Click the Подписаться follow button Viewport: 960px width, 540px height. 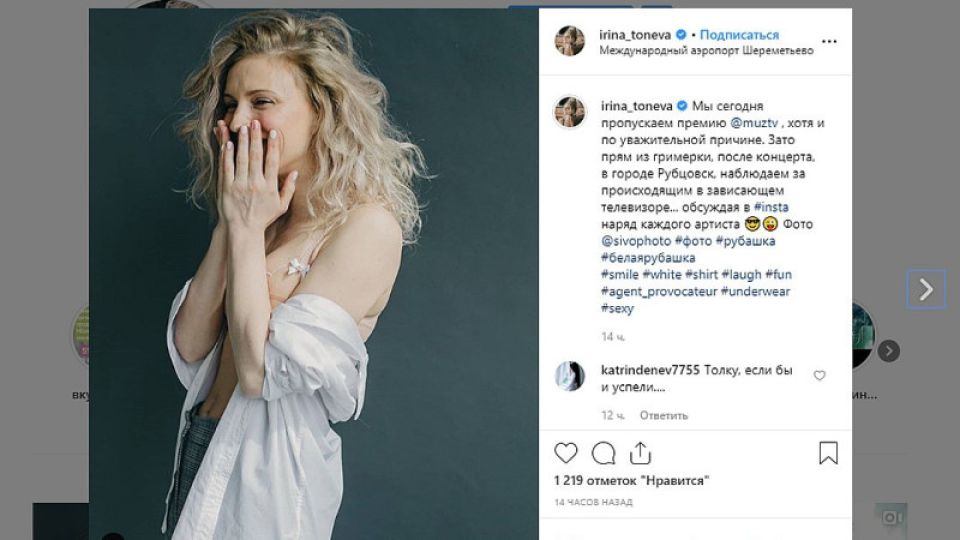(739, 34)
